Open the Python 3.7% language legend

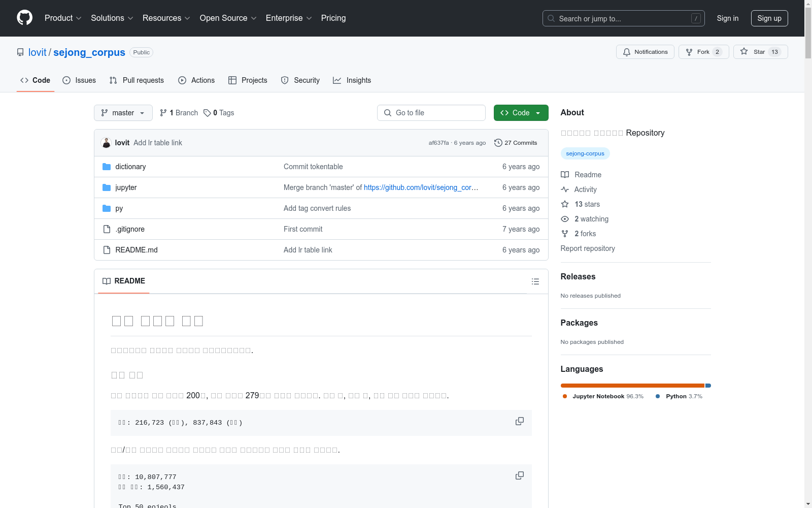coord(679,396)
